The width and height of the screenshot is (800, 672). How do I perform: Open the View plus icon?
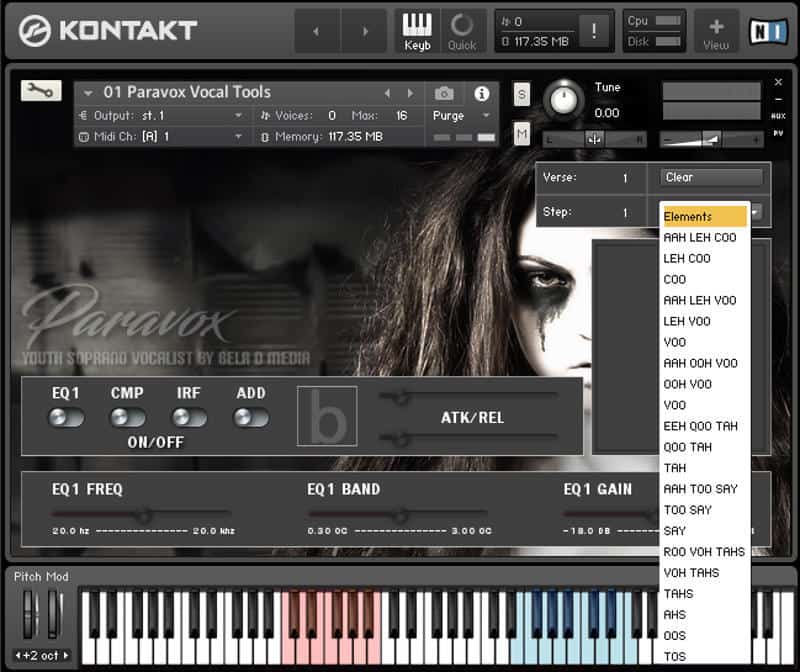[716, 32]
